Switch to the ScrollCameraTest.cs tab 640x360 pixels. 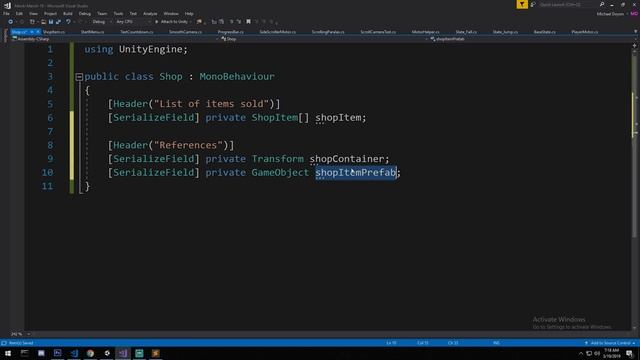pyautogui.click(x=378, y=32)
